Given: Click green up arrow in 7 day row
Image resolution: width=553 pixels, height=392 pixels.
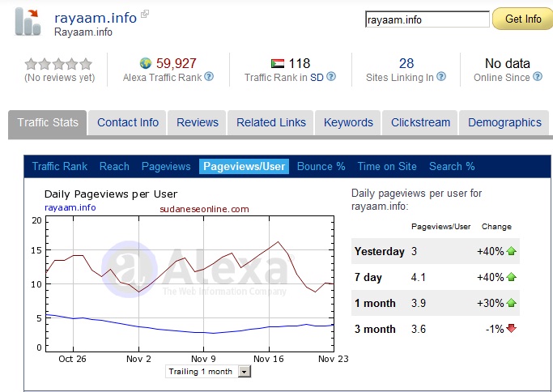Looking at the screenshot, I should click(511, 277).
